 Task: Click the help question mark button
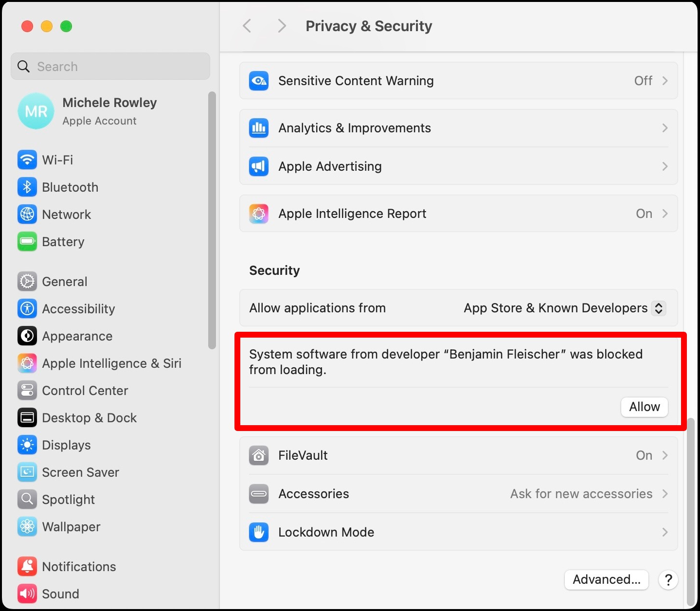click(x=668, y=579)
